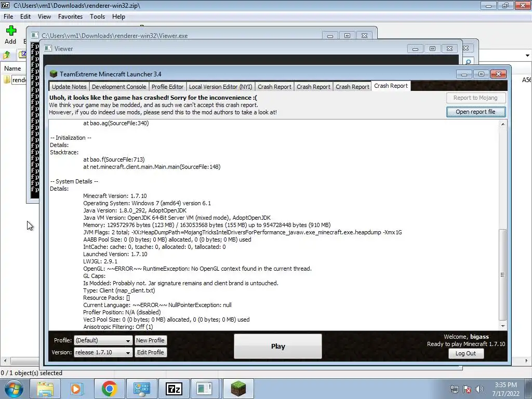Open the 7-Zip Favorites menu
The height and width of the screenshot is (399, 532).
70,17
